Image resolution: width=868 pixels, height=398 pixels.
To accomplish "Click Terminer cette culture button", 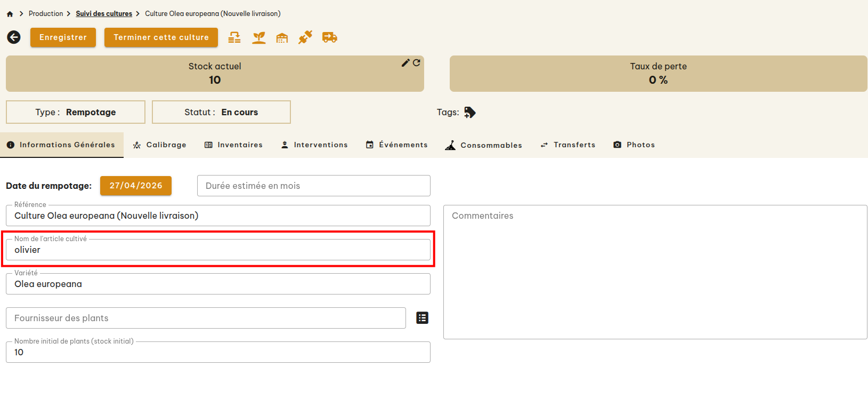I will pos(161,37).
